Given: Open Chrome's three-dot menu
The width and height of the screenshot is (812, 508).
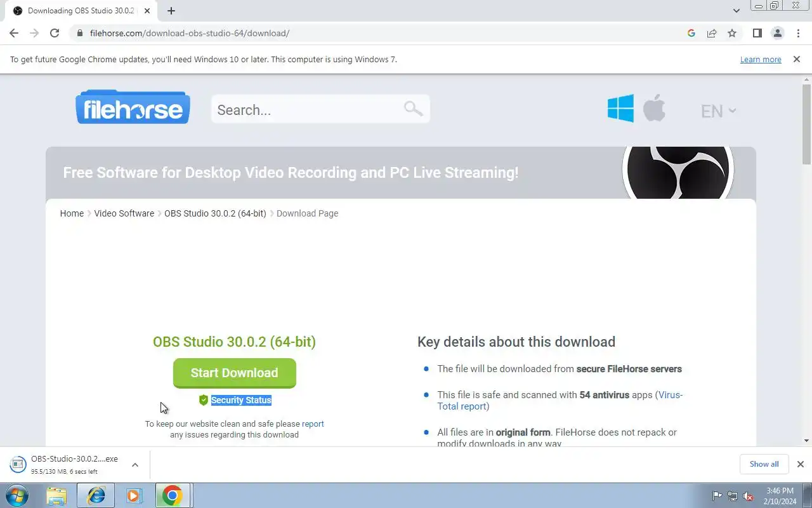Looking at the screenshot, I should click(x=797, y=33).
